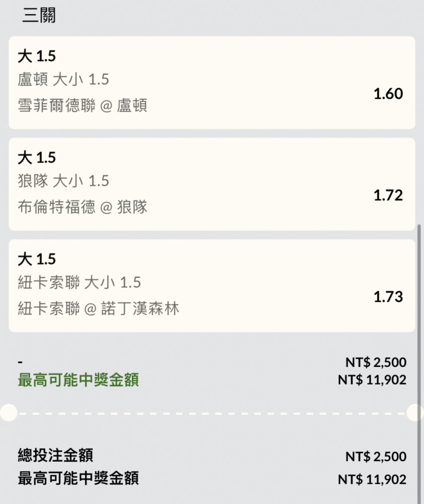The height and width of the screenshot is (504, 424).
Task: Click the 狼隊 大小 1.5 market label
Action: pos(63,181)
